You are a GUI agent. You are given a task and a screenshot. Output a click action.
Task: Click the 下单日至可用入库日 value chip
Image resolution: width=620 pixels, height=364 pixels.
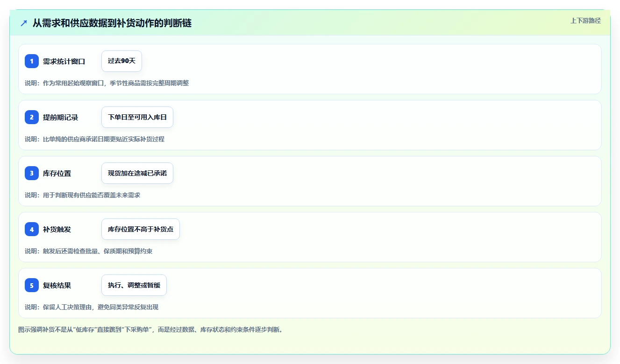click(x=137, y=117)
